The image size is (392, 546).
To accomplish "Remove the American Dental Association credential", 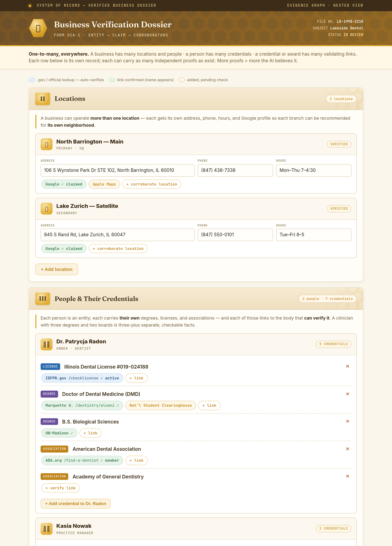I will [x=347, y=449].
